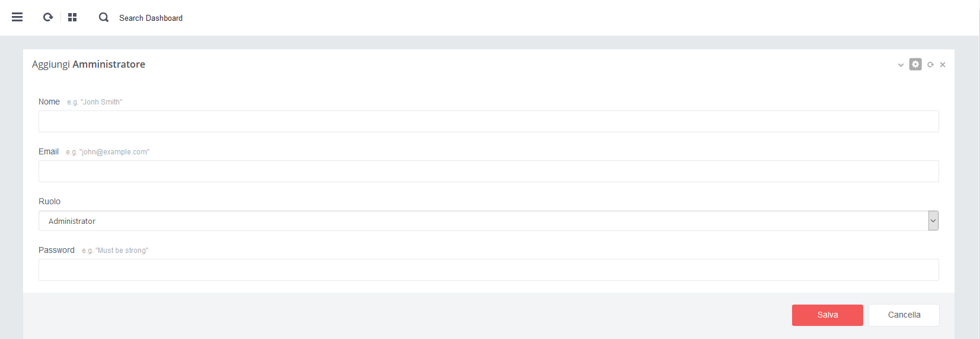Focus the Search Dashboard field
The height and width of the screenshot is (339, 980).
(151, 18)
